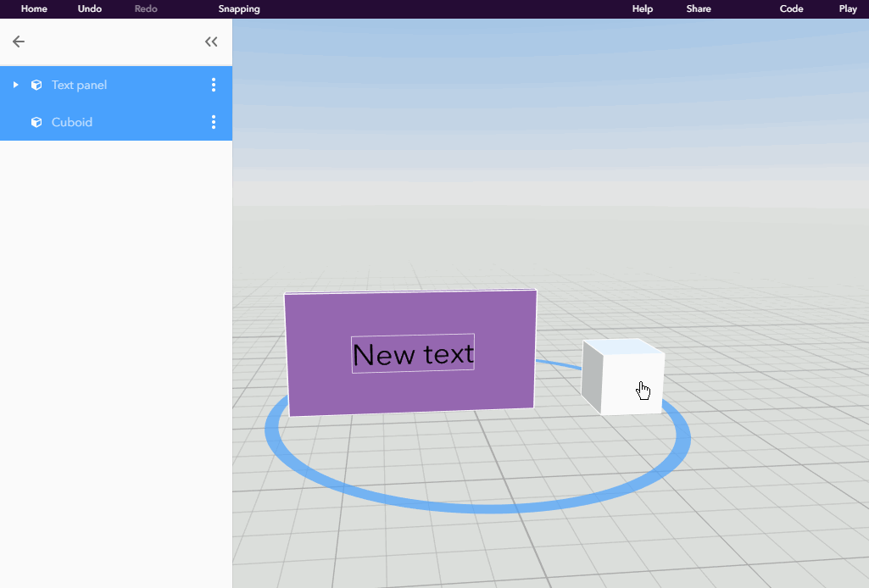Click the Cuboid cube icon

point(36,122)
